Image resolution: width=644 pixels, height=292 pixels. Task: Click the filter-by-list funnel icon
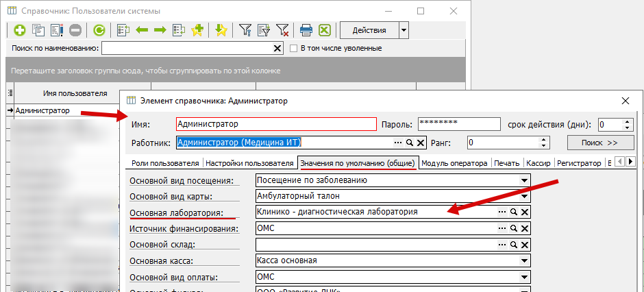(264, 30)
